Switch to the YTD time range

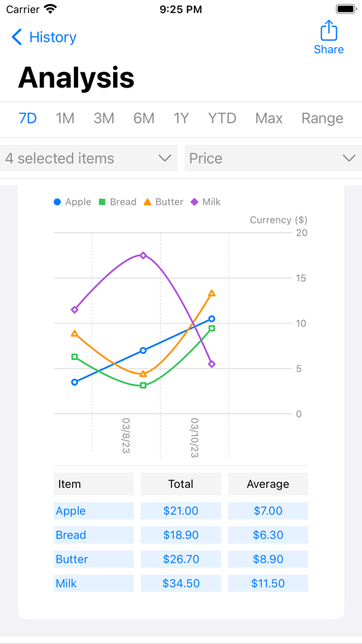(222, 118)
